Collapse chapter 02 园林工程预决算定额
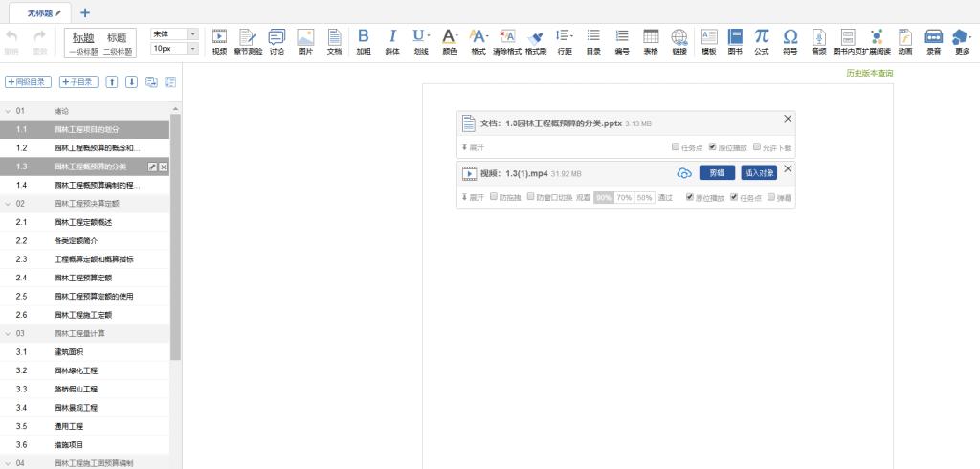The image size is (980, 469). coord(9,204)
